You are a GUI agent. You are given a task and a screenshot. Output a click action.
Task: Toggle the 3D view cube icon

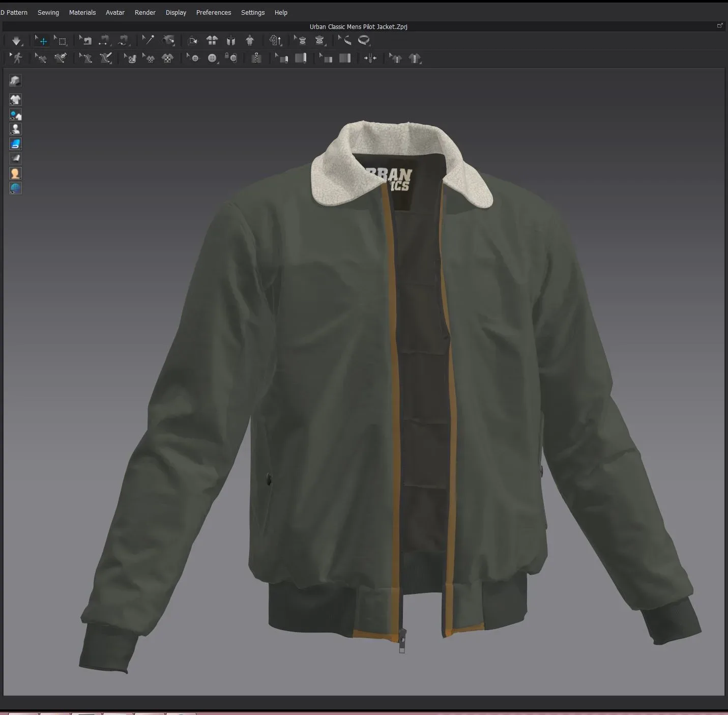[15, 80]
